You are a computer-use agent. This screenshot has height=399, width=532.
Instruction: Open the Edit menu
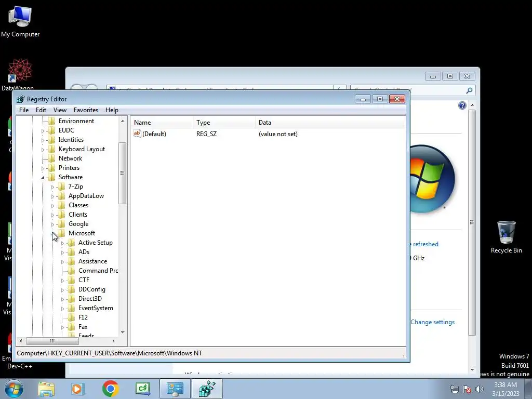click(x=41, y=110)
